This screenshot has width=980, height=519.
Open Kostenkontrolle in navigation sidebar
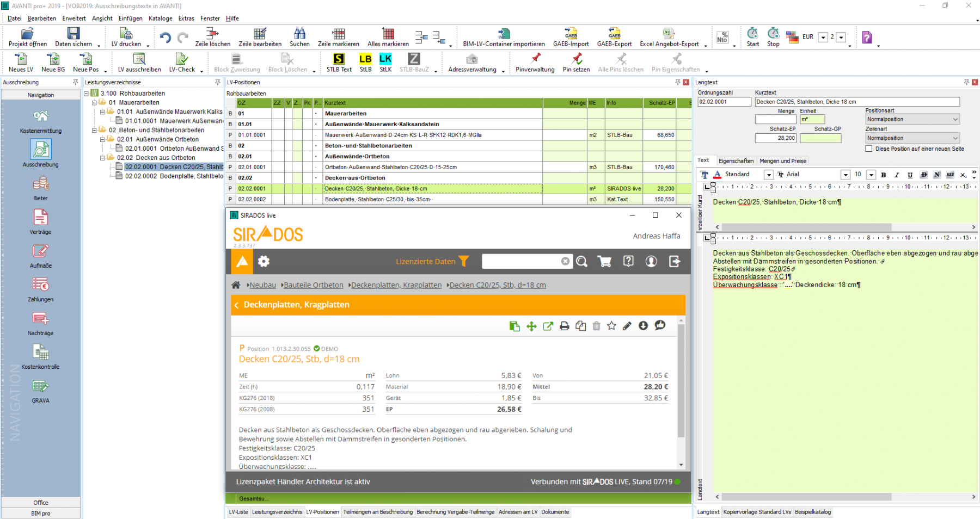click(x=41, y=357)
